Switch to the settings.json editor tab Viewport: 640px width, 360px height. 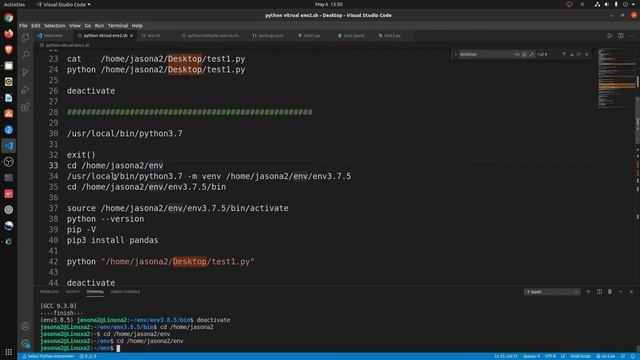point(268,36)
